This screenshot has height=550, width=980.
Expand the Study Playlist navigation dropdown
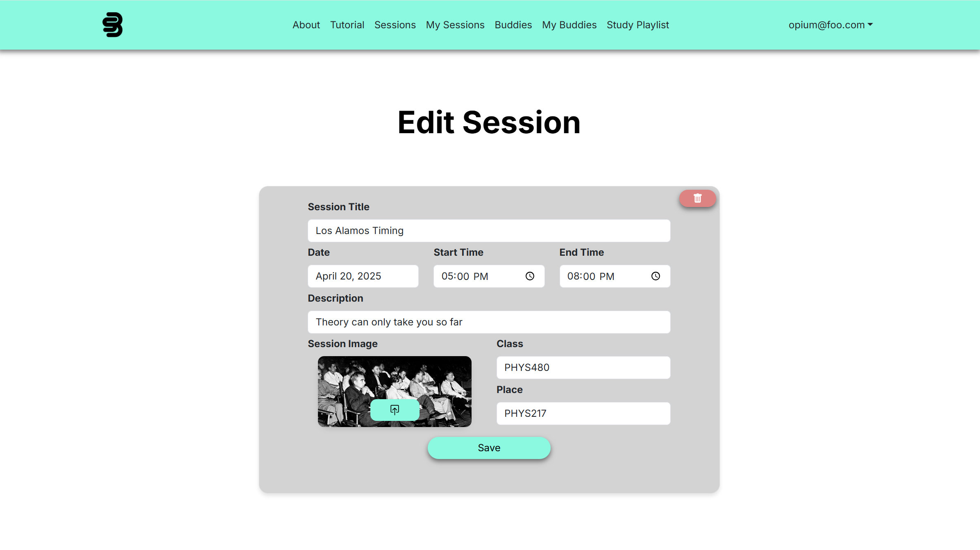(637, 24)
